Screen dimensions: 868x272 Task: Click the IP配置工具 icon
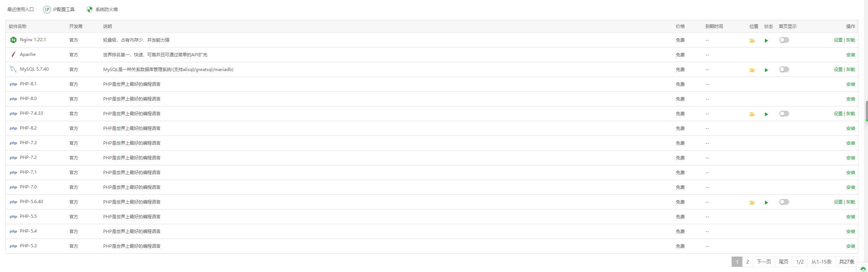(47, 10)
